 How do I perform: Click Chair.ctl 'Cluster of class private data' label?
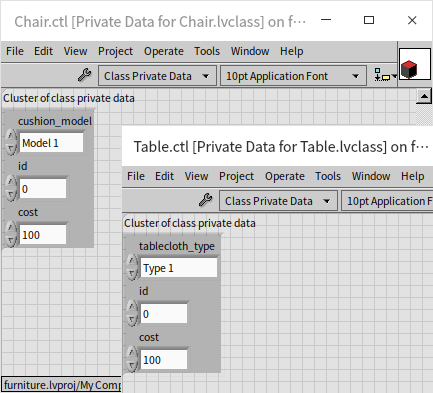point(69,98)
